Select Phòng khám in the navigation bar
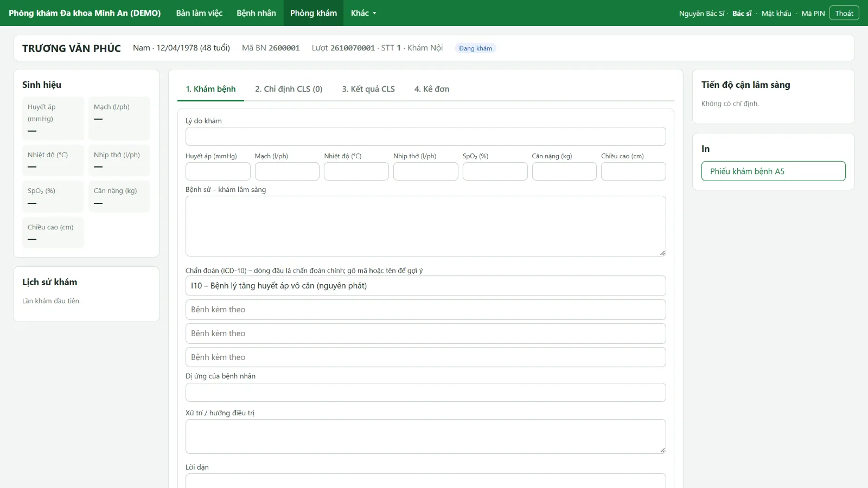 pos(314,13)
